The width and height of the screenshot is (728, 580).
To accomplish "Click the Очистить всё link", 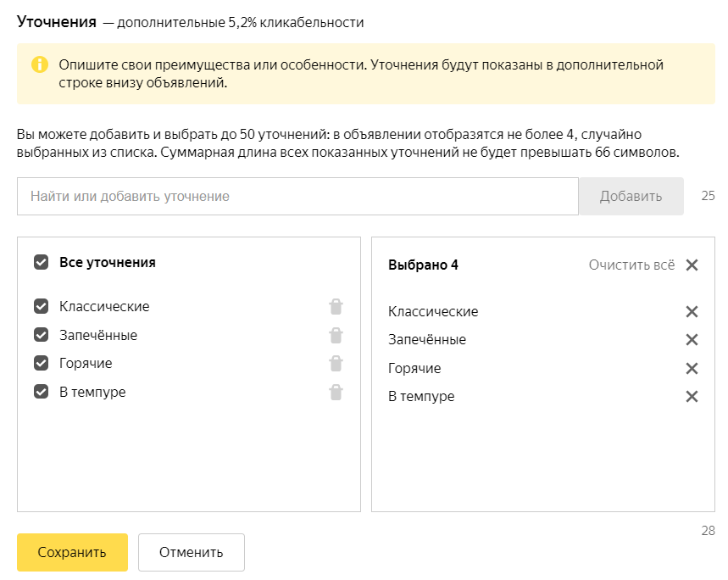I will (x=631, y=265).
